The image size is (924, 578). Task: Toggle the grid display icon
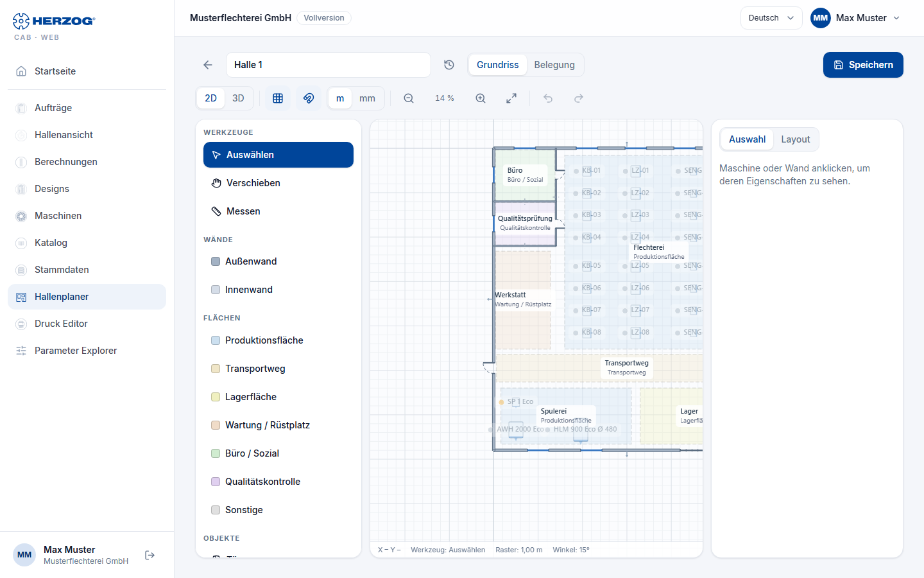tap(278, 98)
